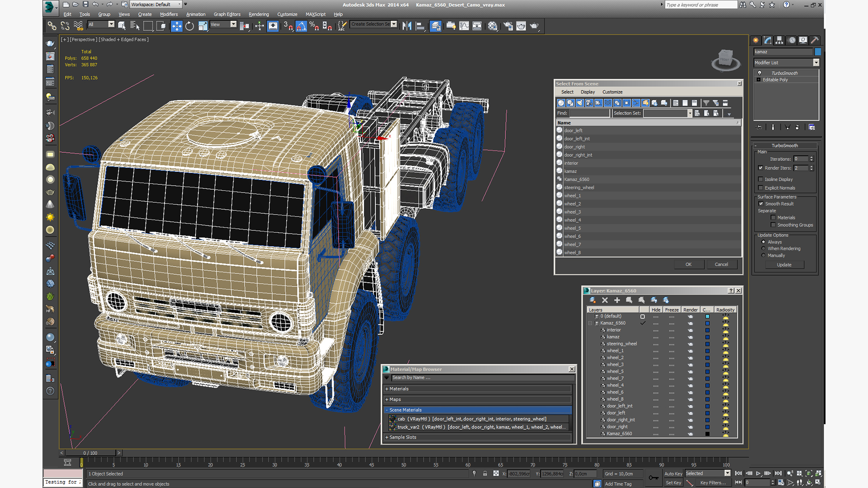The image size is (868, 488).
Task: Select the When Rendering update option
Action: [763, 249]
